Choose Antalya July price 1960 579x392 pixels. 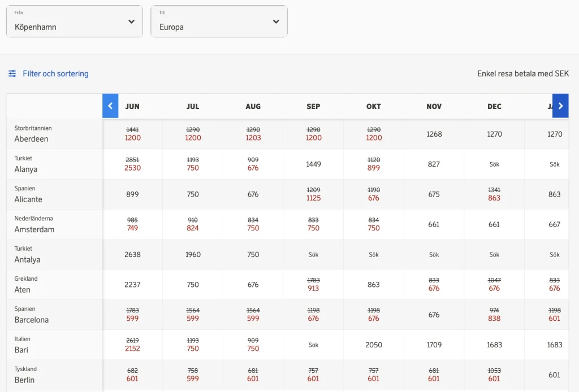(x=193, y=254)
